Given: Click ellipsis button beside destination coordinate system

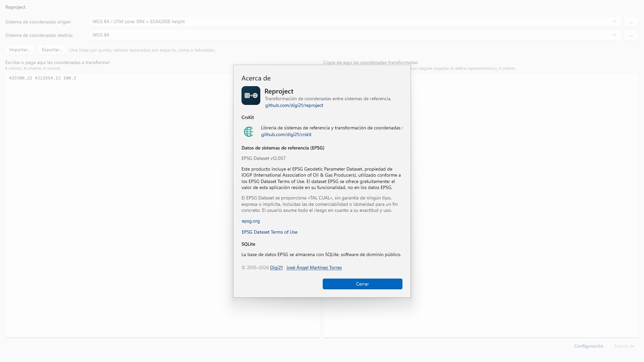Looking at the screenshot, I should [x=631, y=35].
